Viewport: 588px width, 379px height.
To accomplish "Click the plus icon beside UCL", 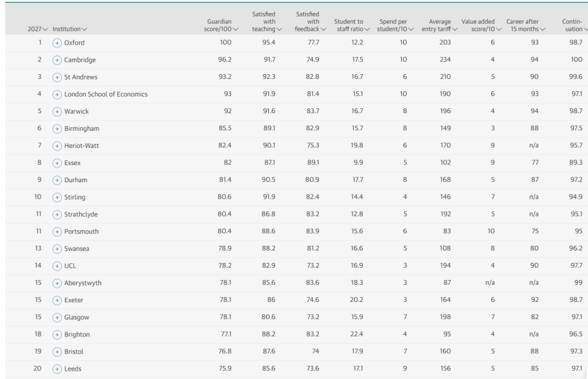I will pos(57,266).
